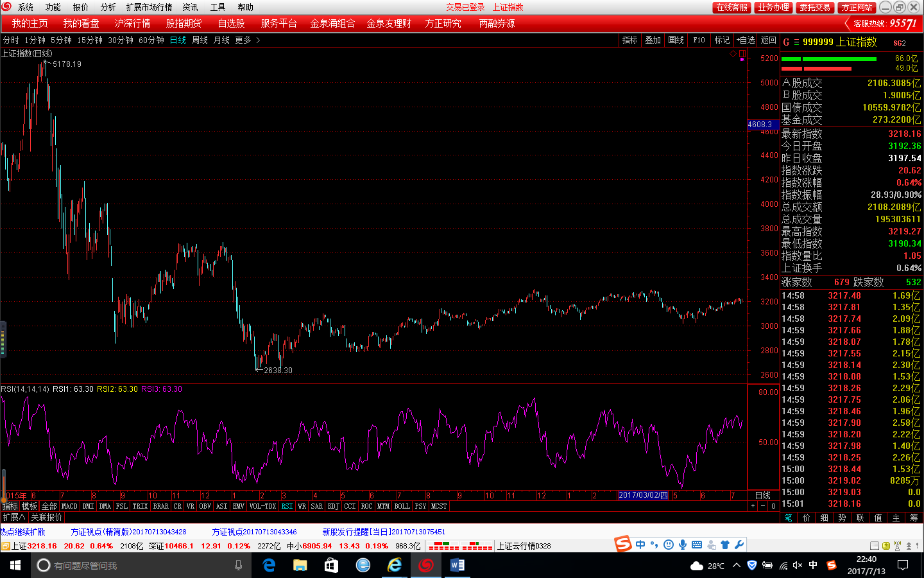924x578 pixels.
Task: Open 帮助 menu
Action: (x=245, y=7)
